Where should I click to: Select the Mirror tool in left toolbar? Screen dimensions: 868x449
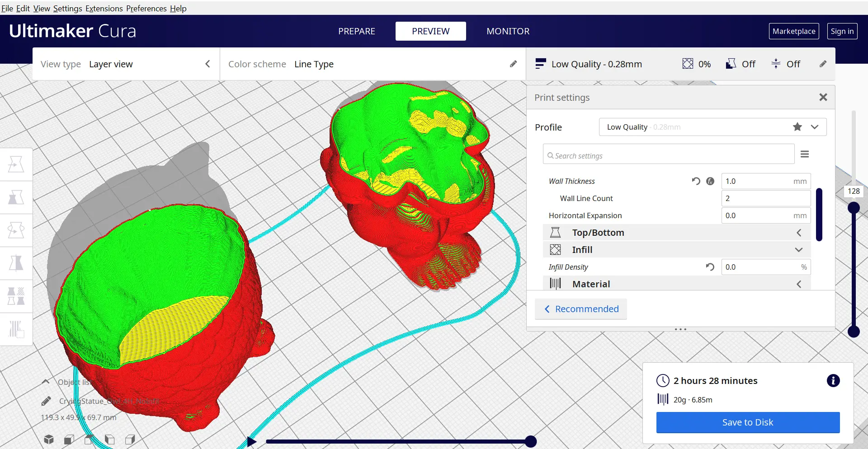pyautogui.click(x=16, y=263)
